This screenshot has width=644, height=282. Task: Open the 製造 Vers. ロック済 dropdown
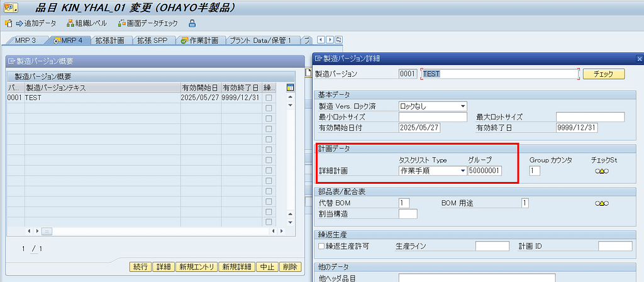pyautogui.click(x=463, y=106)
